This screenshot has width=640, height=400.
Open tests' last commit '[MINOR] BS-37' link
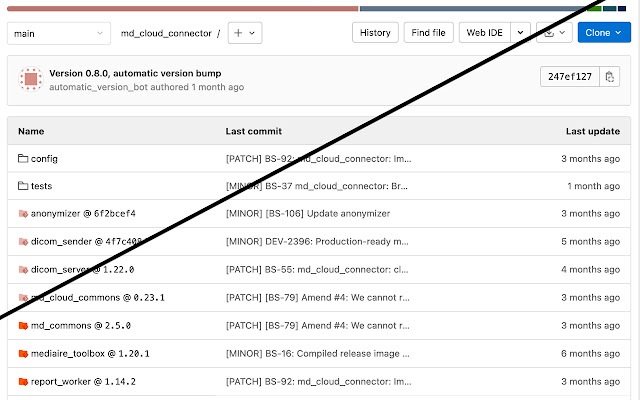pos(317,186)
